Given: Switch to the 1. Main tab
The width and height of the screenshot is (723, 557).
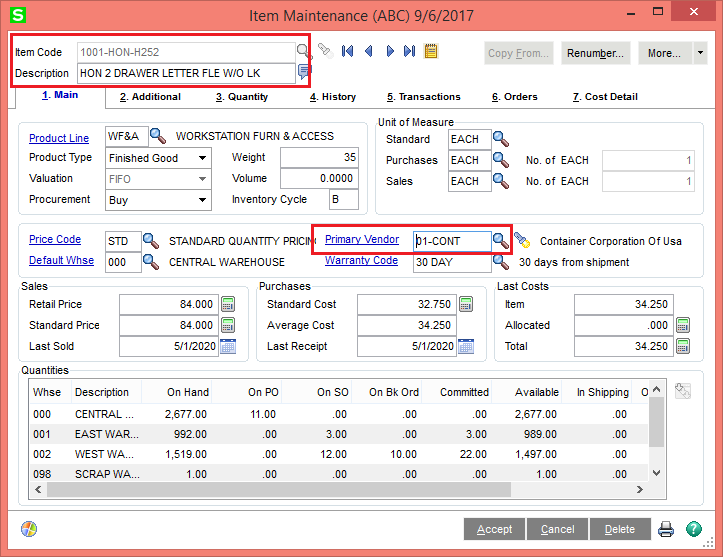Looking at the screenshot, I should point(60,95).
